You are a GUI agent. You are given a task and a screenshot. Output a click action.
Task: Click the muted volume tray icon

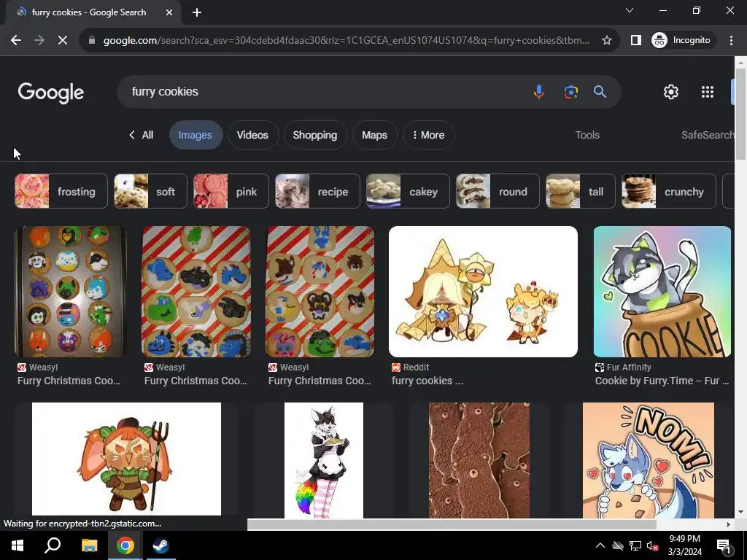point(652,545)
